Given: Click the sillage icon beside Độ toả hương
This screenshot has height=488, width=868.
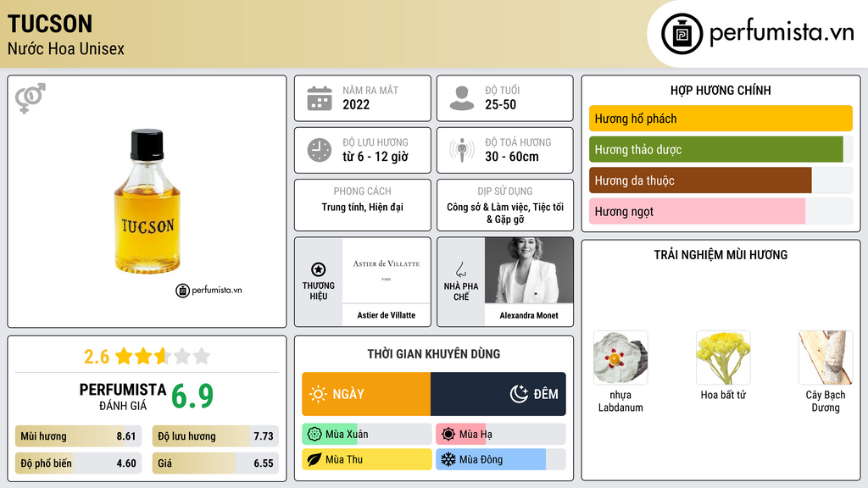Looking at the screenshot, I should tap(462, 150).
